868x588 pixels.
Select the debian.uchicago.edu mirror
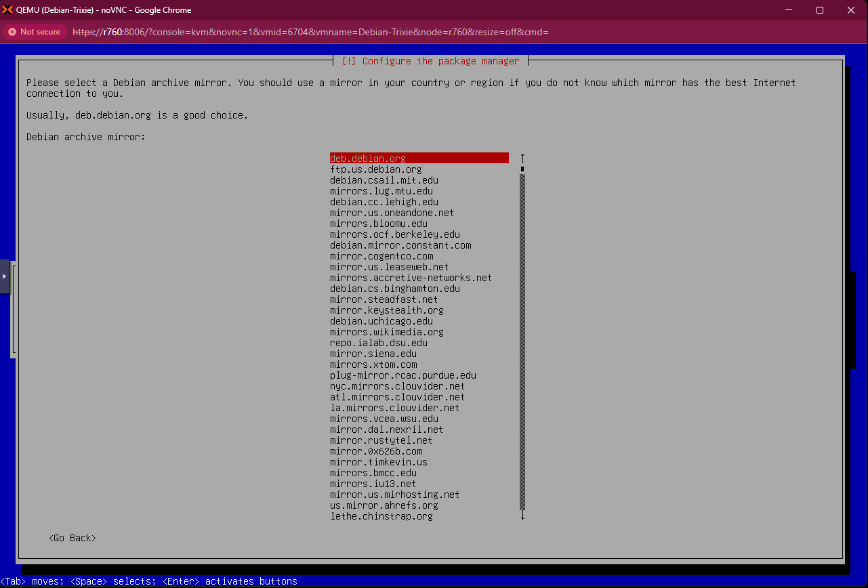[x=381, y=321]
